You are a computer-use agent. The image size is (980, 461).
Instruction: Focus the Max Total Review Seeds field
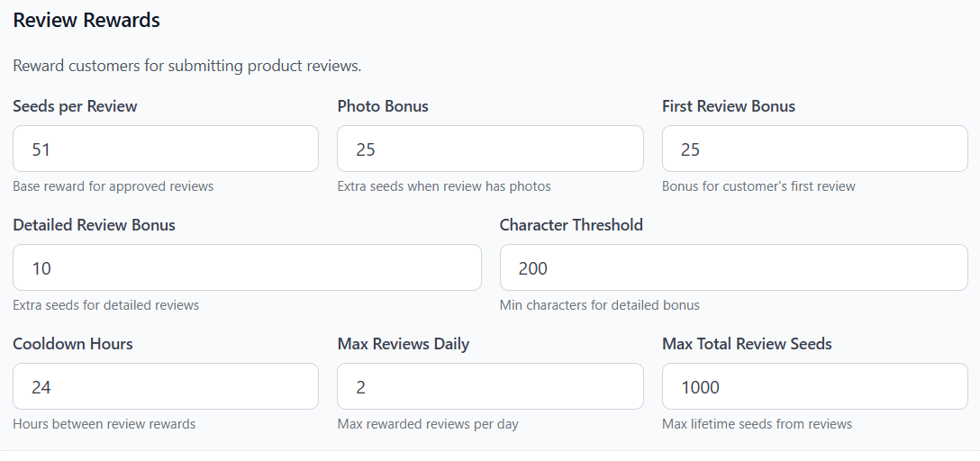click(x=814, y=386)
